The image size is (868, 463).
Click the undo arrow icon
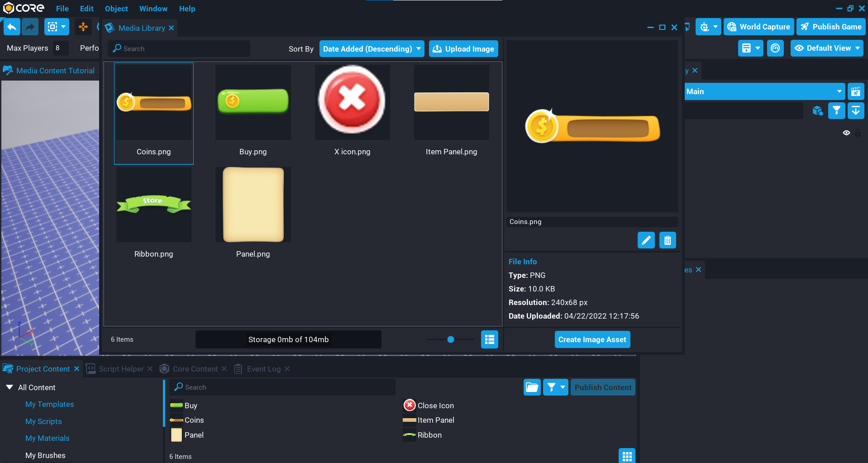click(x=12, y=27)
